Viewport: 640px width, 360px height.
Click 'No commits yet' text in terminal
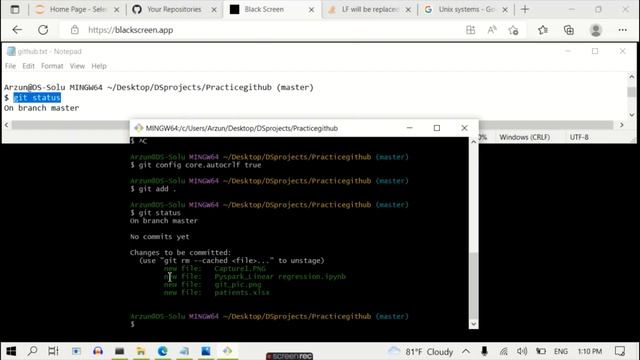click(160, 237)
